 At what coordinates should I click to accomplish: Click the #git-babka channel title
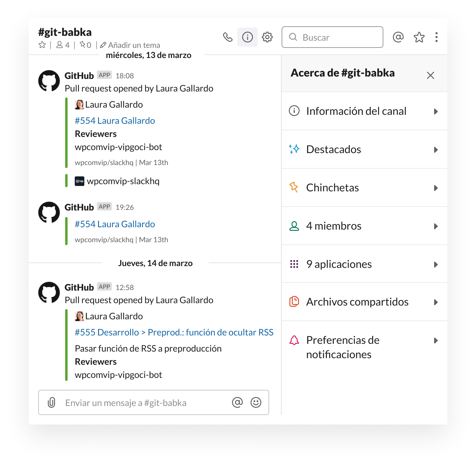[x=65, y=32]
